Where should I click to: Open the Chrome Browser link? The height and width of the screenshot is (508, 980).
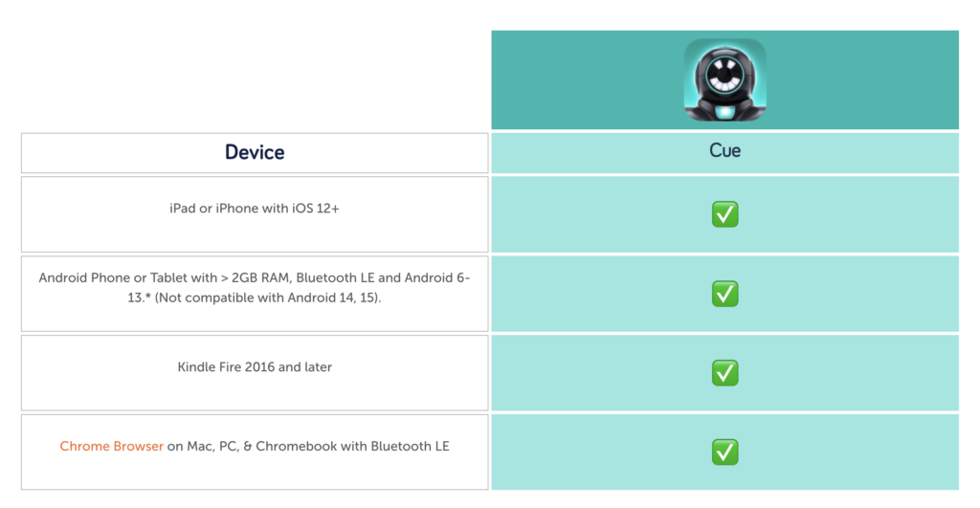tap(111, 446)
